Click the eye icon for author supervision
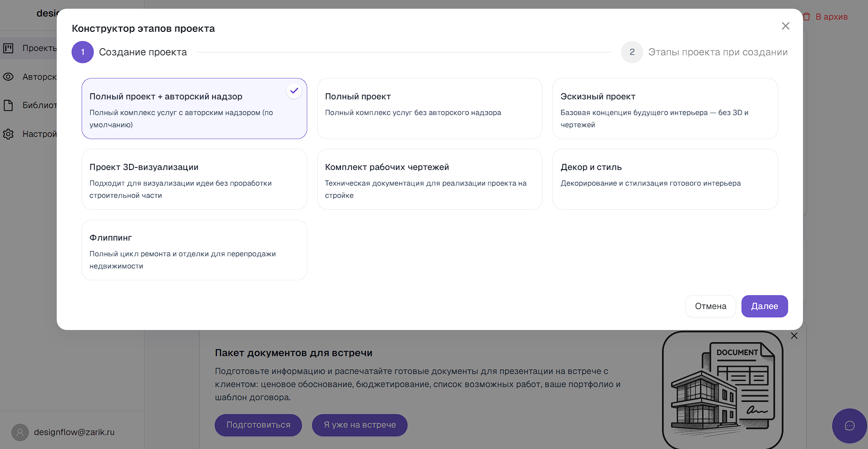868x449 pixels. pos(8,77)
